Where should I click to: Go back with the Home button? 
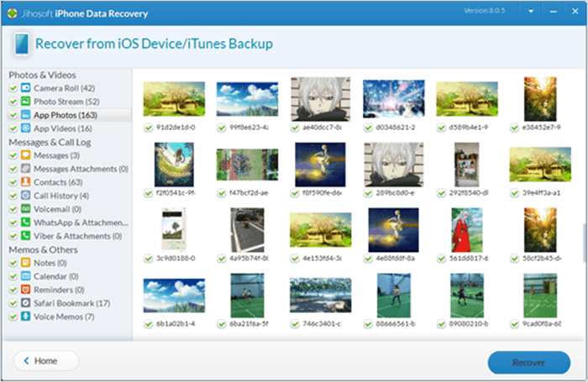click(46, 361)
